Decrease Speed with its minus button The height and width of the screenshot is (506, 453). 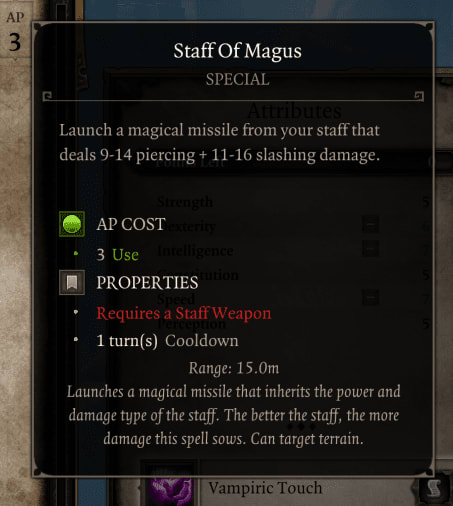(370, 297)
